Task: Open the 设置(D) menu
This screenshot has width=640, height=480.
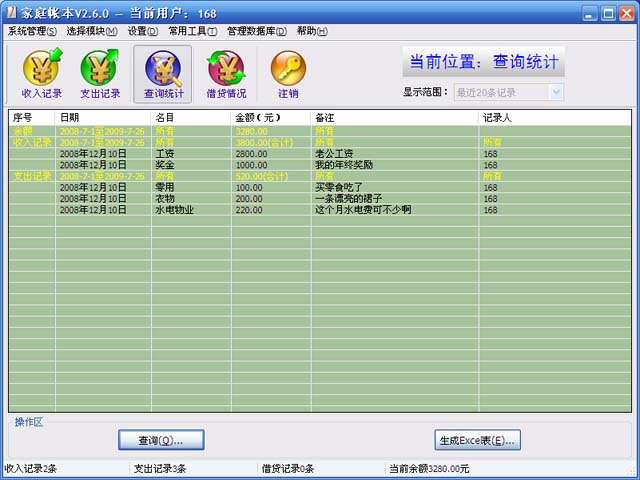Action: (x=142, y=31)
